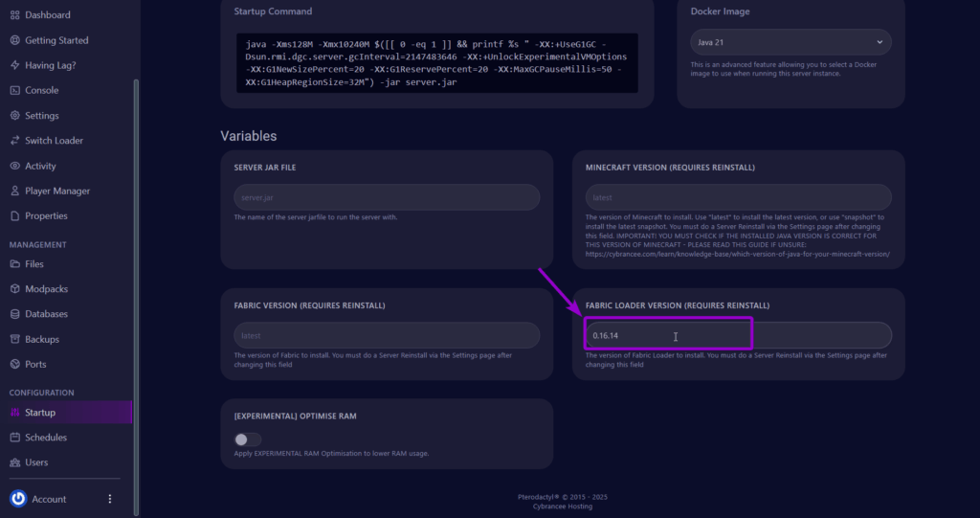Click the Minecraft Version input field
This screenshot has width=980, height=518.
(738, 197)
